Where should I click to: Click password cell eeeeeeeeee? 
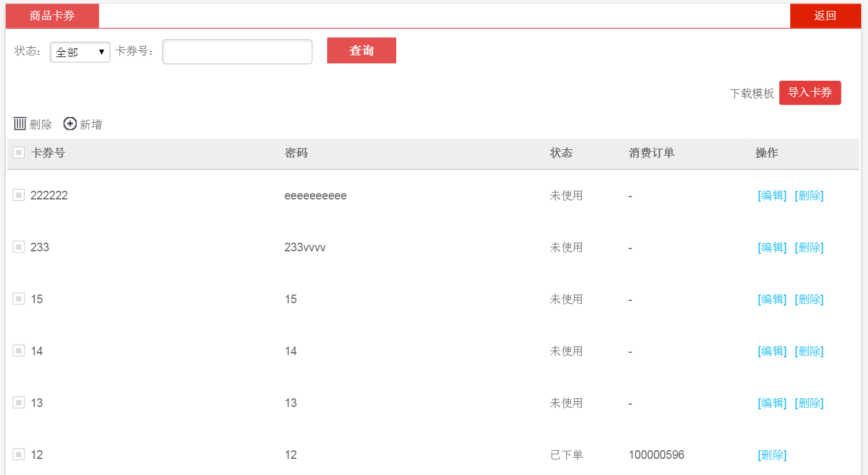click(316, 195)
